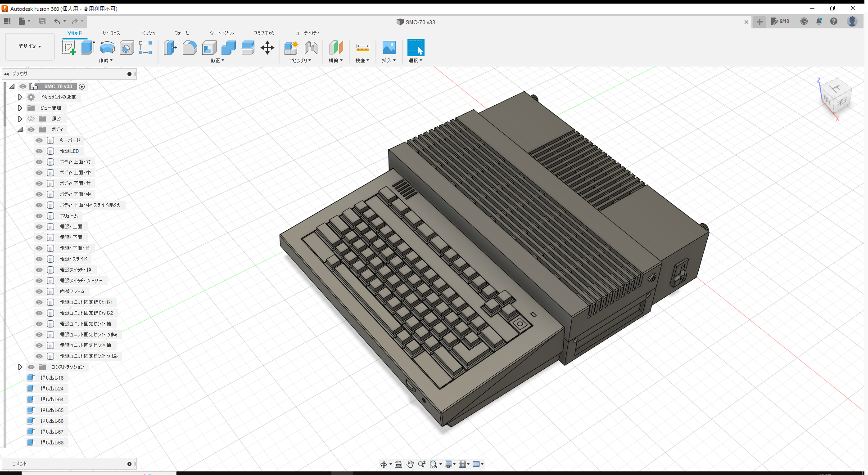Open the notification bell

coord(819,21)
